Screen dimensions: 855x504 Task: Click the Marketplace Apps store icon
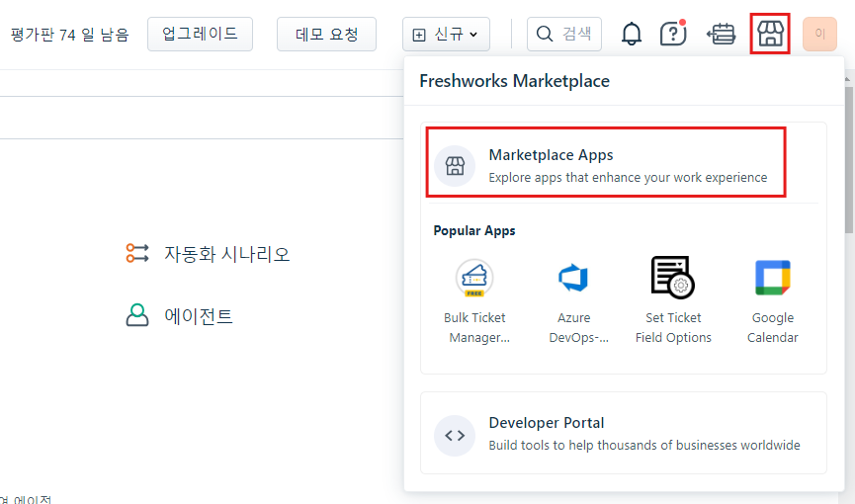[455, 166]
